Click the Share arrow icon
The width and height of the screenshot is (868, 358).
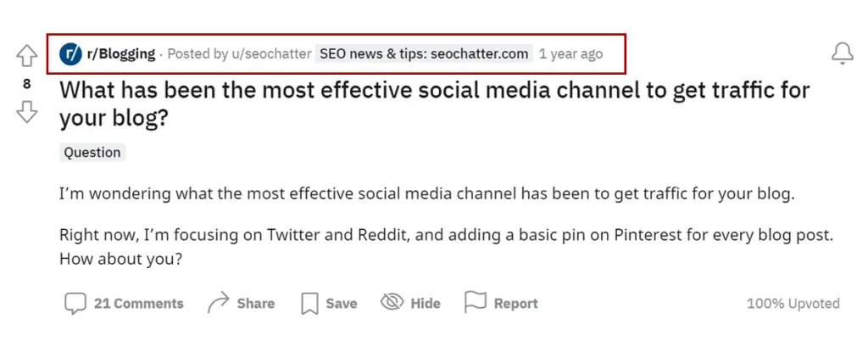(x=218, y=303)
